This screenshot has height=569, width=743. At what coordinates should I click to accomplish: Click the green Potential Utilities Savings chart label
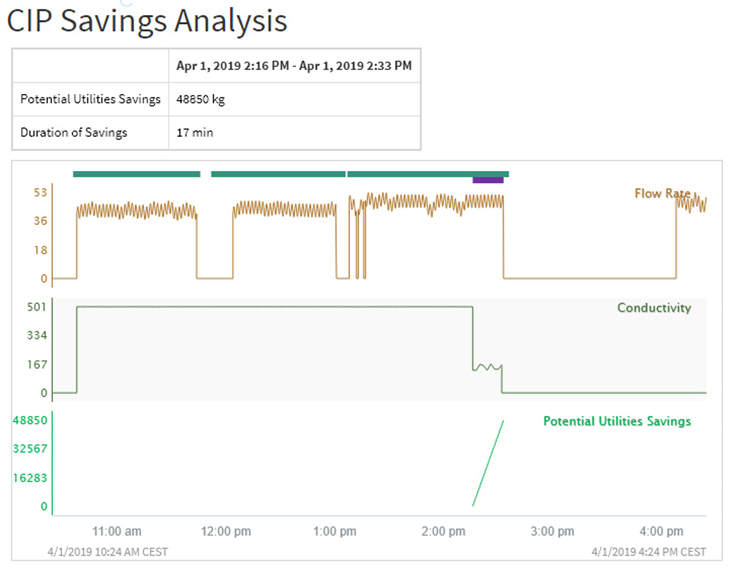[x=616, y=421]
